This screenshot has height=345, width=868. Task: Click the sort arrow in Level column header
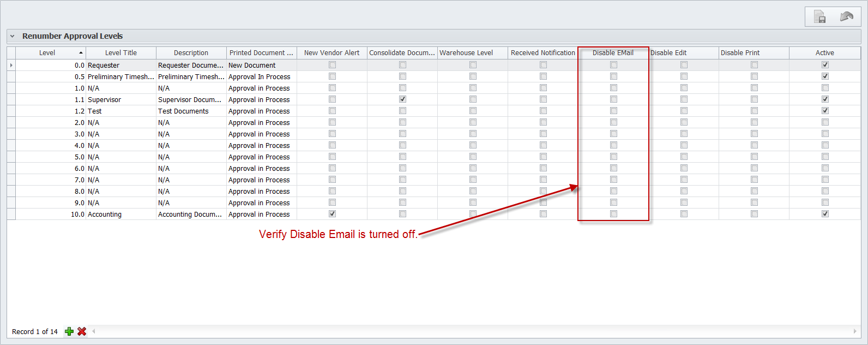[x=81, y=53]
